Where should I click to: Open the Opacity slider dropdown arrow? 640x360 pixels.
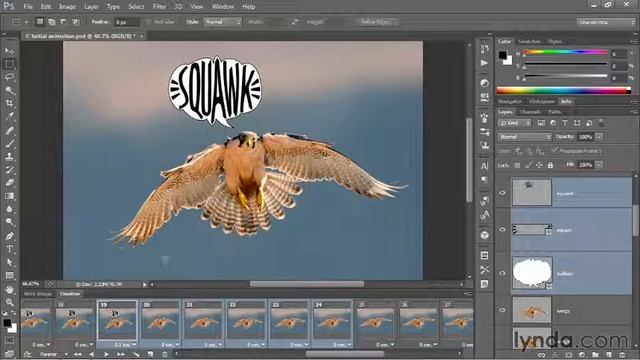point(599,137)
